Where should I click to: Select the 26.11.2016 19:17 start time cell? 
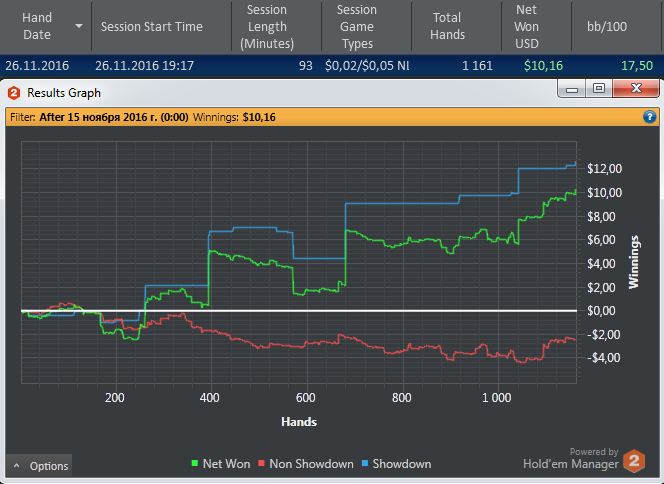(x=144, y=66)
